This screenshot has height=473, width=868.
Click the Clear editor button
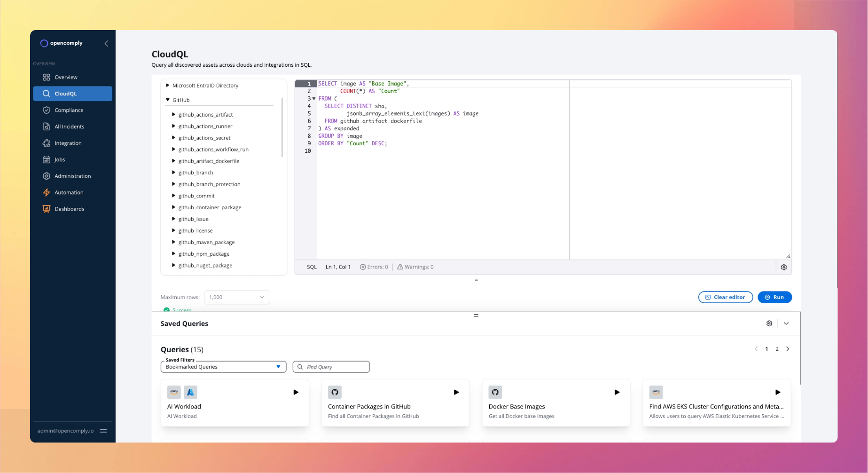click(725, 297)
